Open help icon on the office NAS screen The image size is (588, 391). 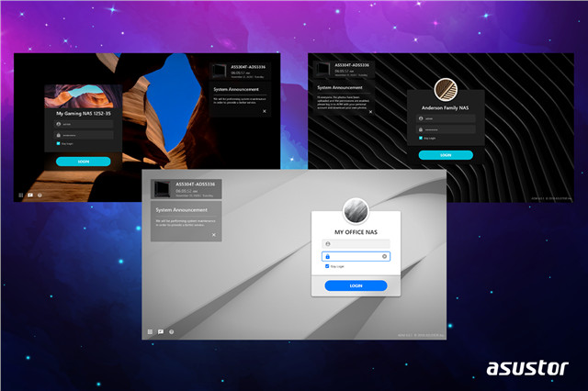point(171,331)
